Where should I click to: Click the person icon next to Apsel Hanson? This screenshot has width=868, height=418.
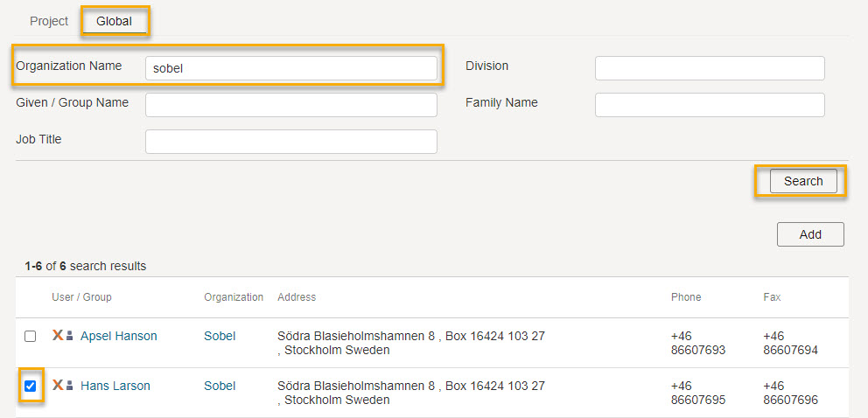[70, 336]
